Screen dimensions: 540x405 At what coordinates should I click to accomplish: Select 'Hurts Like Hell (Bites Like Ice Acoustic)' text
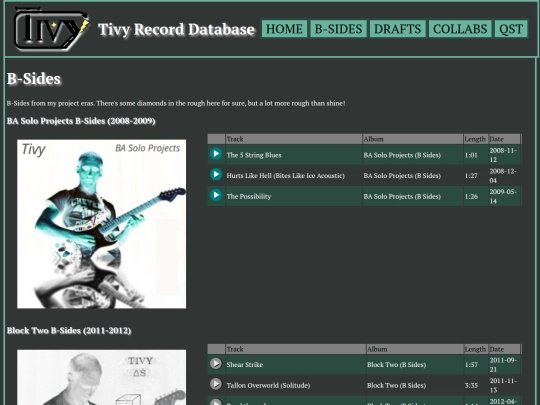pyautogui.click(x=285, y=176)
